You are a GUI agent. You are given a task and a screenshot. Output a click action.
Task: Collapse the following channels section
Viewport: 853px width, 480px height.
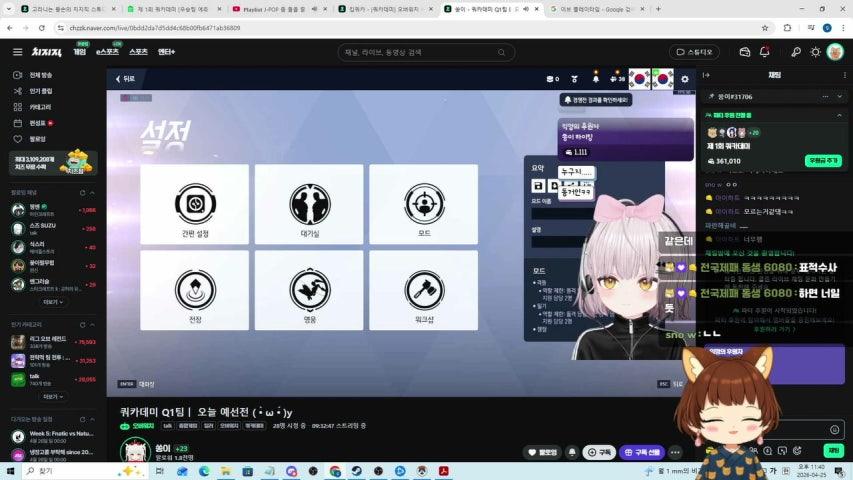(92, 193)
